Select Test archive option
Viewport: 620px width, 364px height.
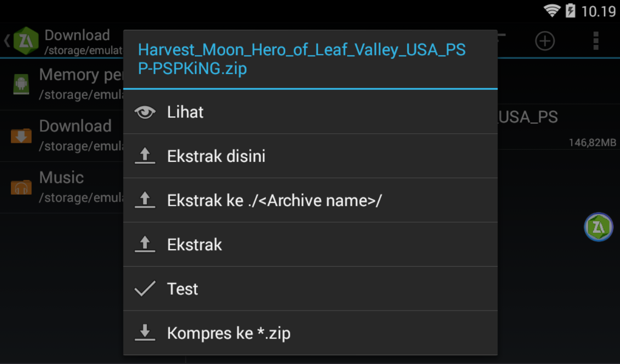[310, 289]
